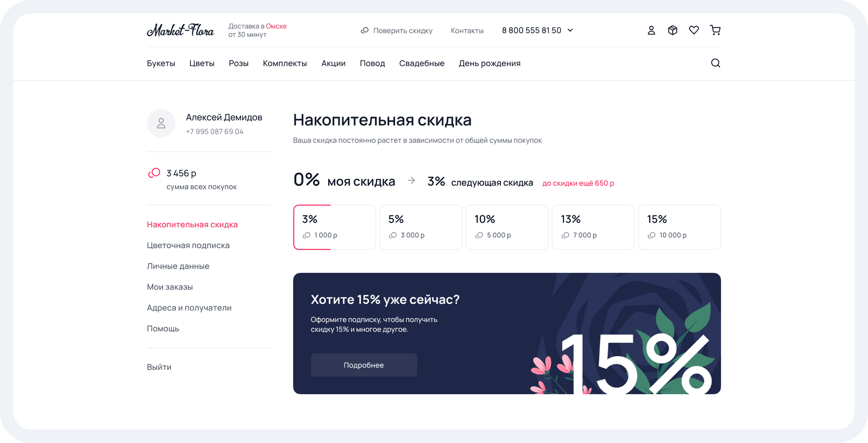Click coin icon by 7 000 р
This screenshot has width=868, height=443.
coord(565,235)
